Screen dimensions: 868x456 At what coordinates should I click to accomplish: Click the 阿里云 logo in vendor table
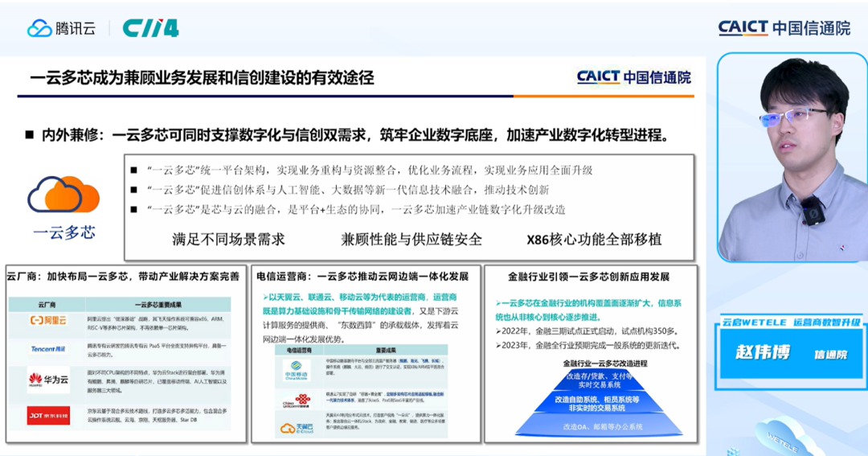coord(48,320)
